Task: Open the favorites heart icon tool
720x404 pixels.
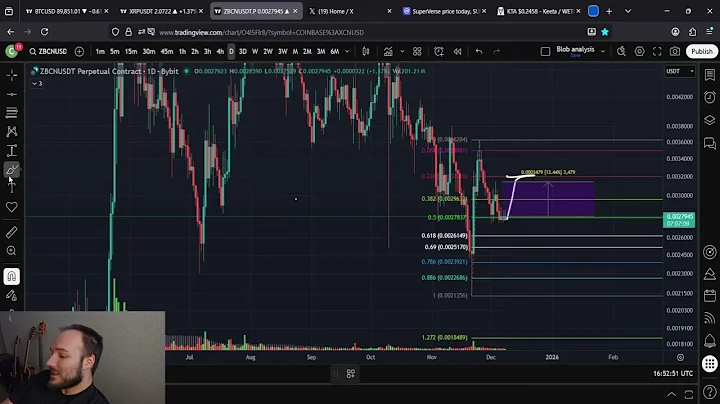Action: coord(12,207)
